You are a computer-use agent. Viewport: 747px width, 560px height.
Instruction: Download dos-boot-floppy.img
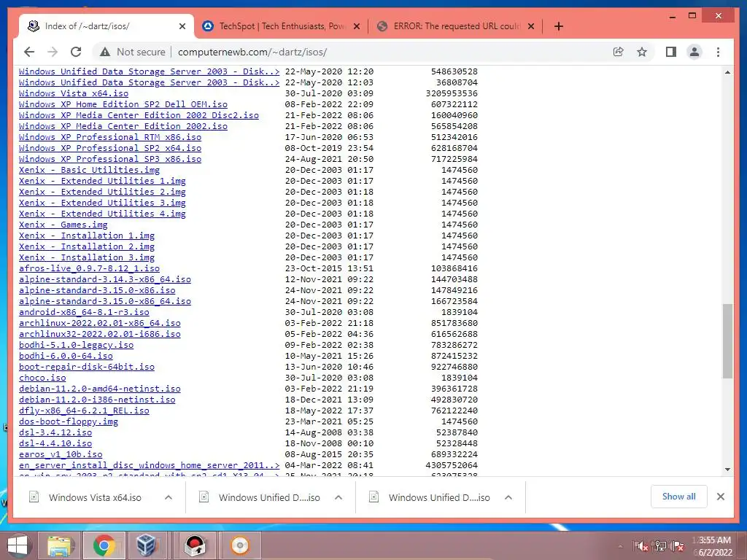click(68, 422)
